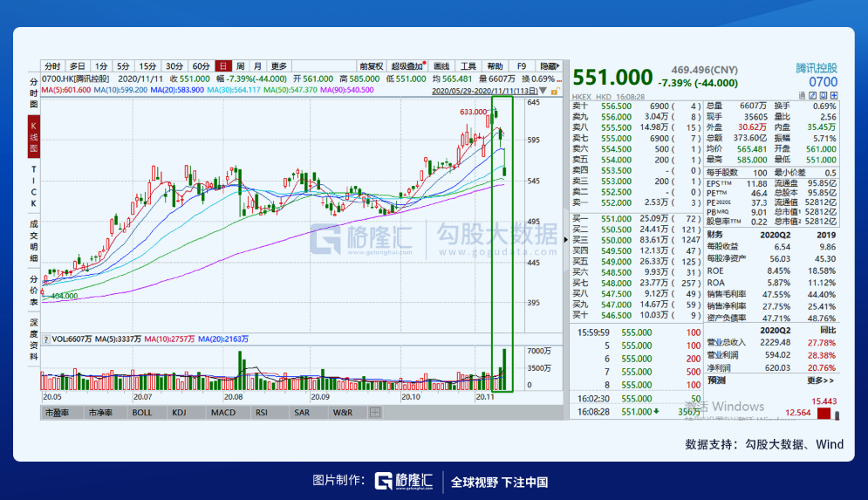Click the blue plus add-to-watchlist icon
This screenshot has width=868, height=500.
(x=834, y=96)
